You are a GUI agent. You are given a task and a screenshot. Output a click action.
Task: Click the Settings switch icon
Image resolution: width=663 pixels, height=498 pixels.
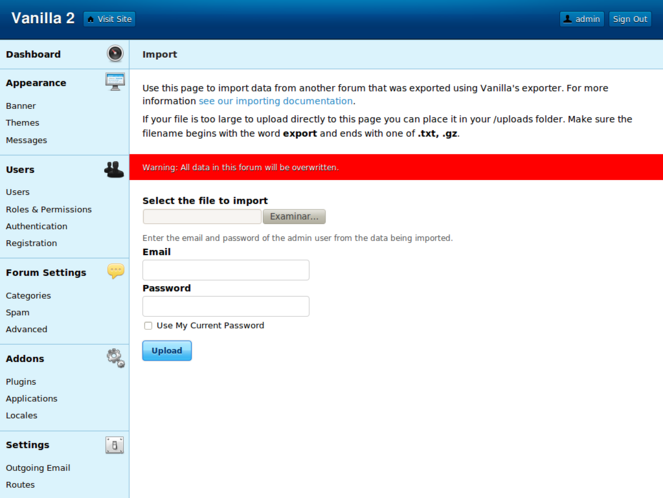pos(115,445)
